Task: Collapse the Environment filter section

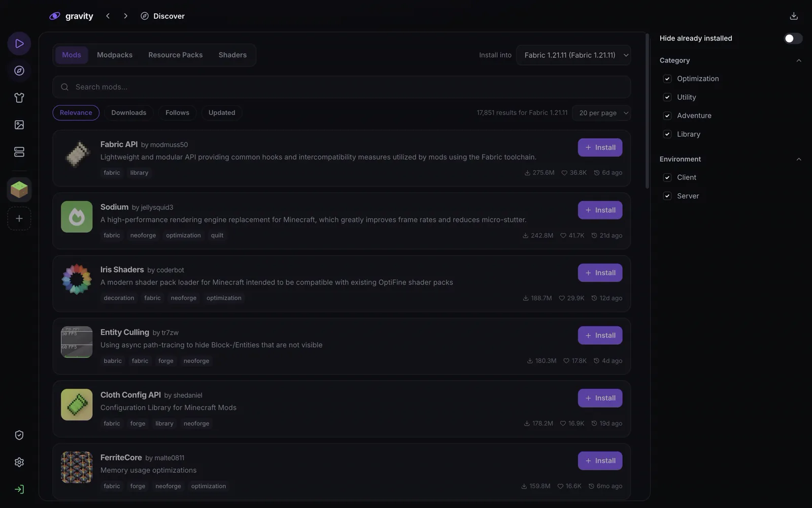Action: 799,159
